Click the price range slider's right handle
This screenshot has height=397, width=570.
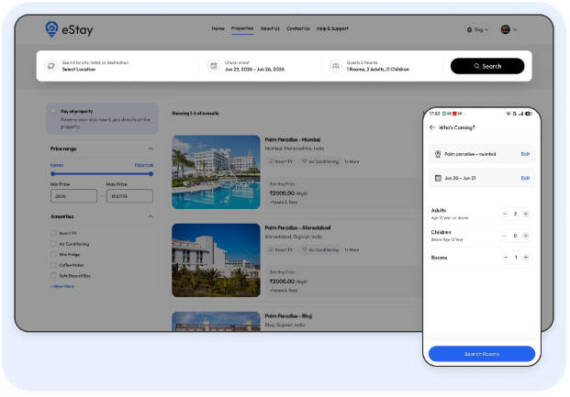[x=151, y=174]
